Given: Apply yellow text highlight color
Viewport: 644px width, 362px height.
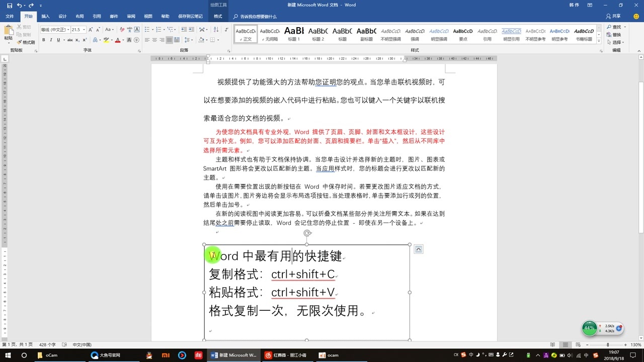Looking at the screenshot, I should click(x=106, y=40).
